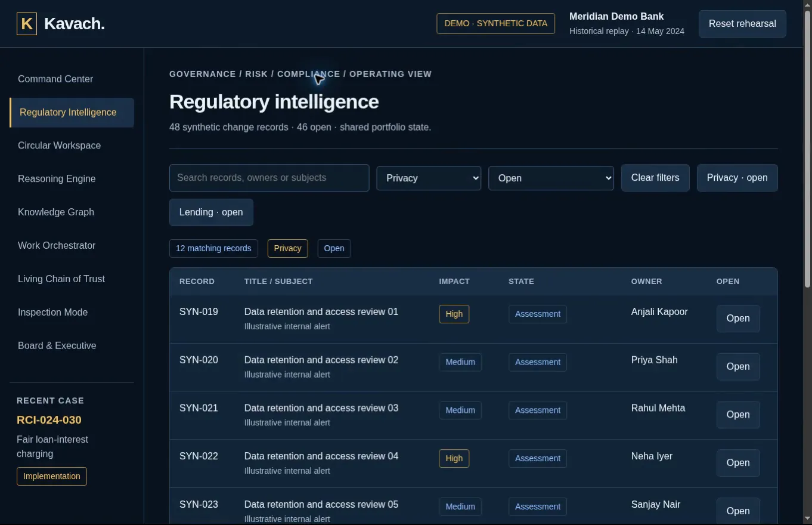Click the Implementation status badge
Screen dimensions: 812x525
pos(52,476)
